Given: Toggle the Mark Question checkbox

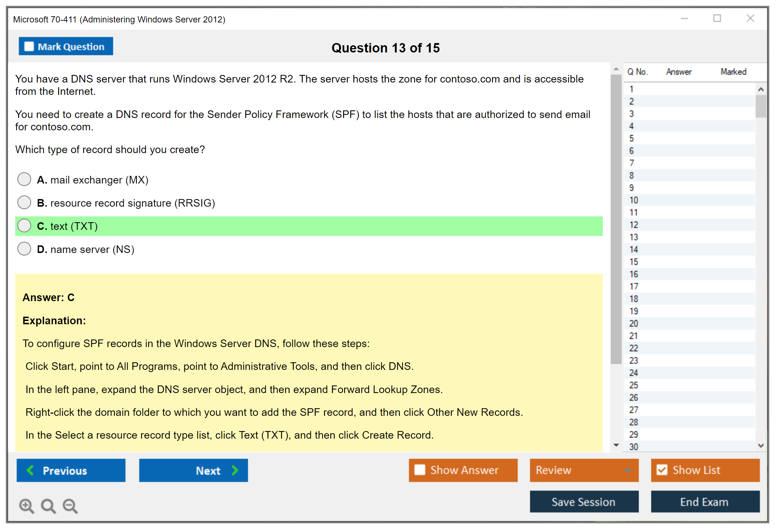Looking at the screenshot, I should click(29, 47).
